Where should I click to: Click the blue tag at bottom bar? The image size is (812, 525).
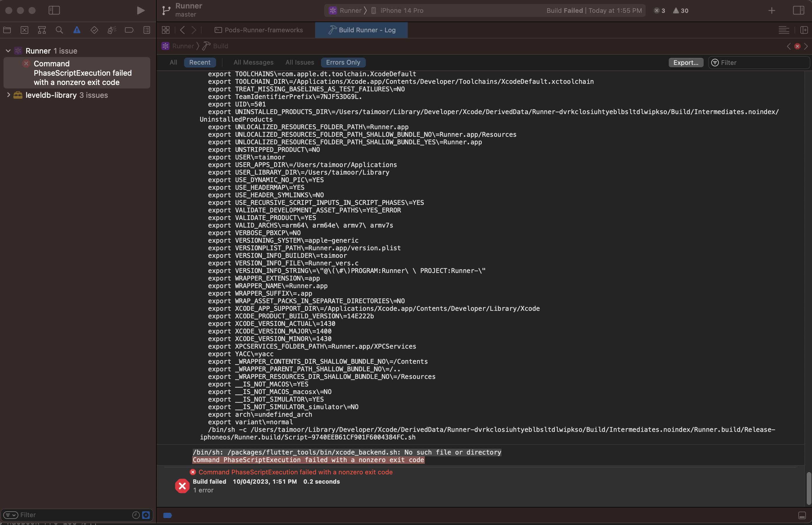point(167,515)
